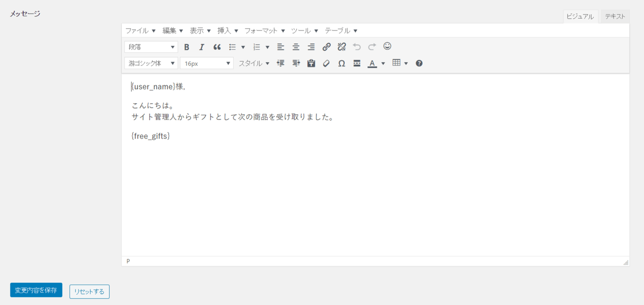
Task: Click the 変更内容を保存 button
Action: [x=36, y=290]
